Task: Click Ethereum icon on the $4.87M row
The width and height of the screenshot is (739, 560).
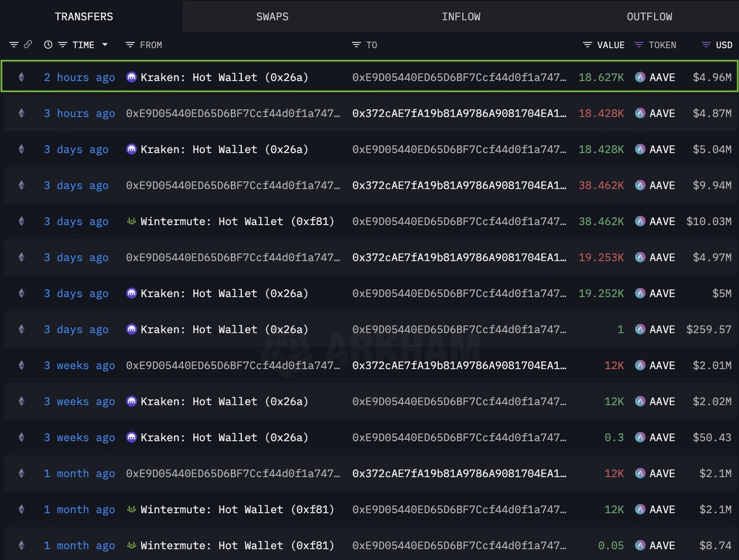Action: [22, 113]
